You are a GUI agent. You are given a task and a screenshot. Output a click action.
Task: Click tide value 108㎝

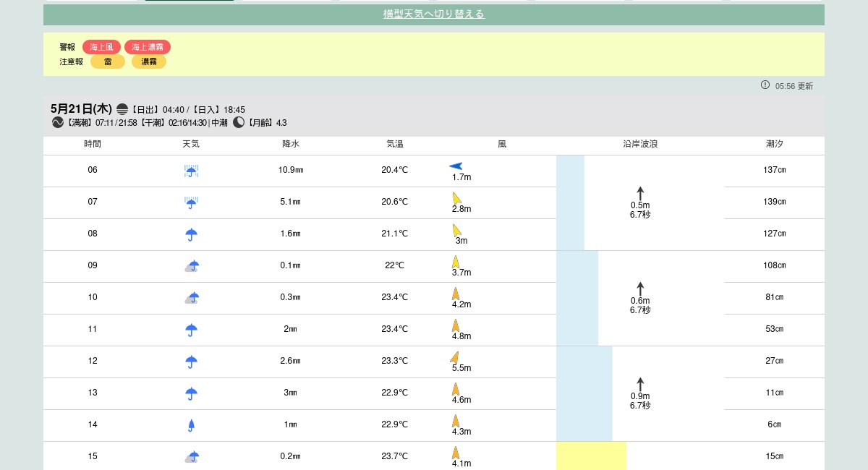click(775, 265)
